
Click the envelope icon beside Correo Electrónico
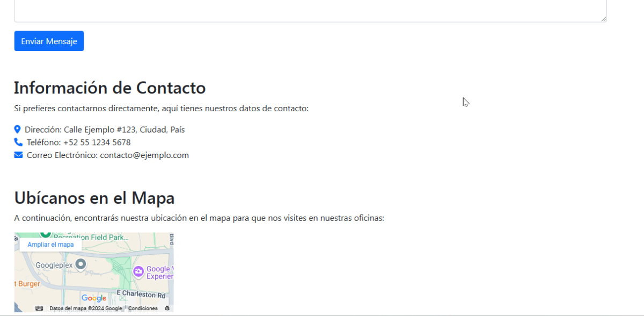[x=18, y=155]
